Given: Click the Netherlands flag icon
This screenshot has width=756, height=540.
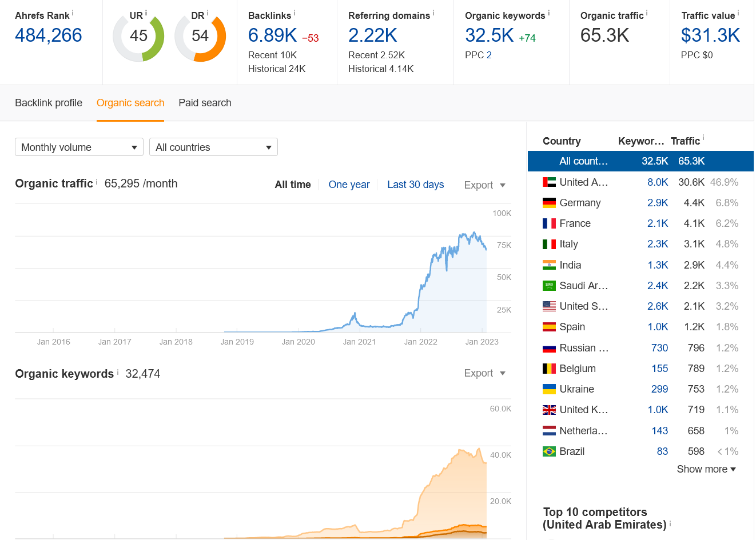Looking at the screenshot, I should [549, 431].
